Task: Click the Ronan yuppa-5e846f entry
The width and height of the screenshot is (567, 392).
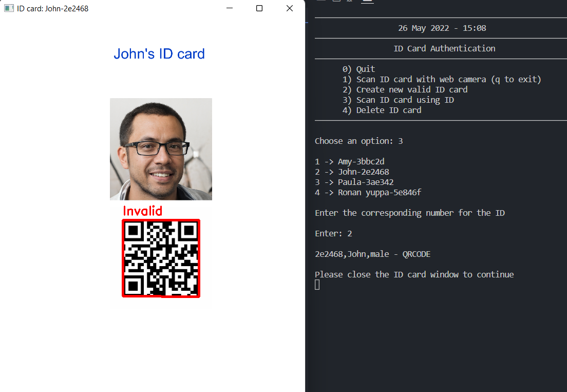Action: pyautogui.click(x=368, y=192)
